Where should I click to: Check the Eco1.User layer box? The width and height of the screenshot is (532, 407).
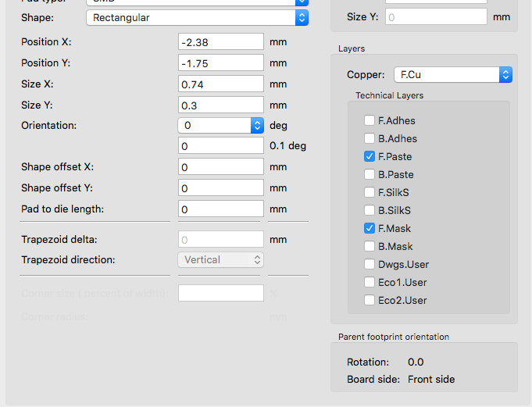click(370, 282)
